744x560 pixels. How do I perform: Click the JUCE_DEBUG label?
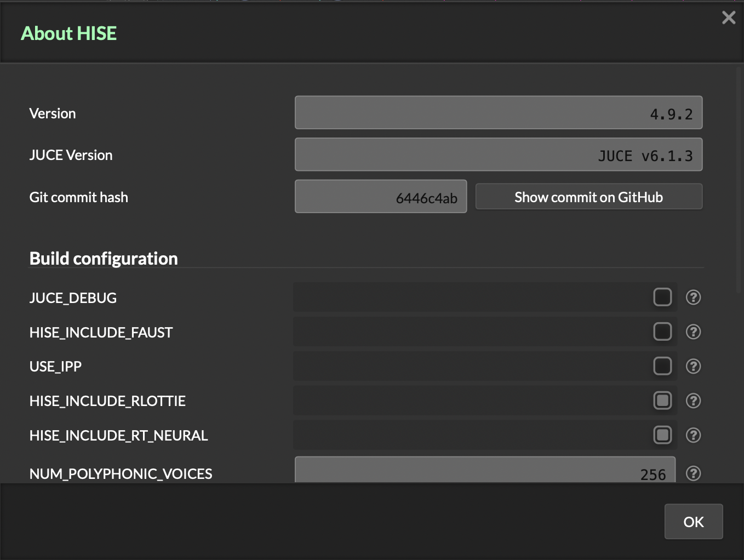click(x=73, y=298)
